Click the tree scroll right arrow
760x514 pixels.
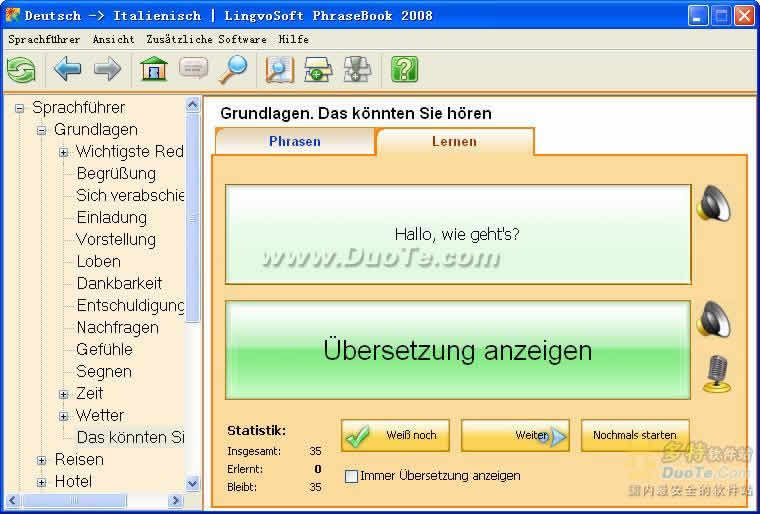[175, 500]
